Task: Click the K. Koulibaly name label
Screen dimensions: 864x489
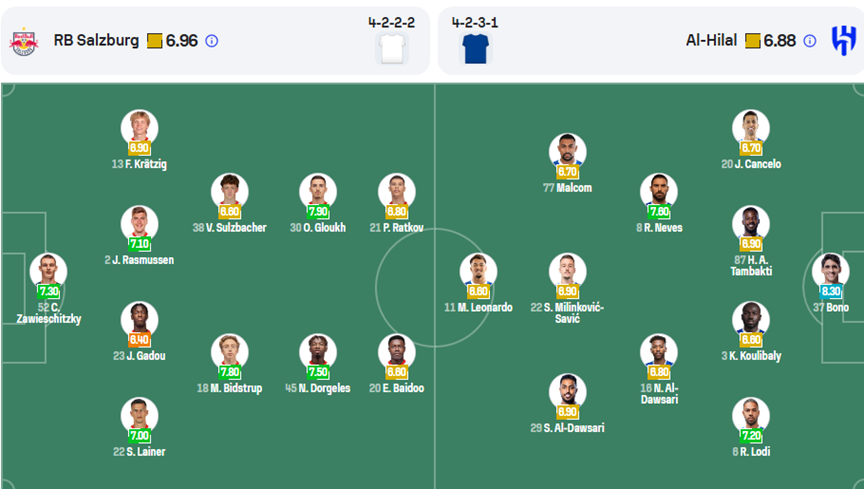Action: click(751, 356)
